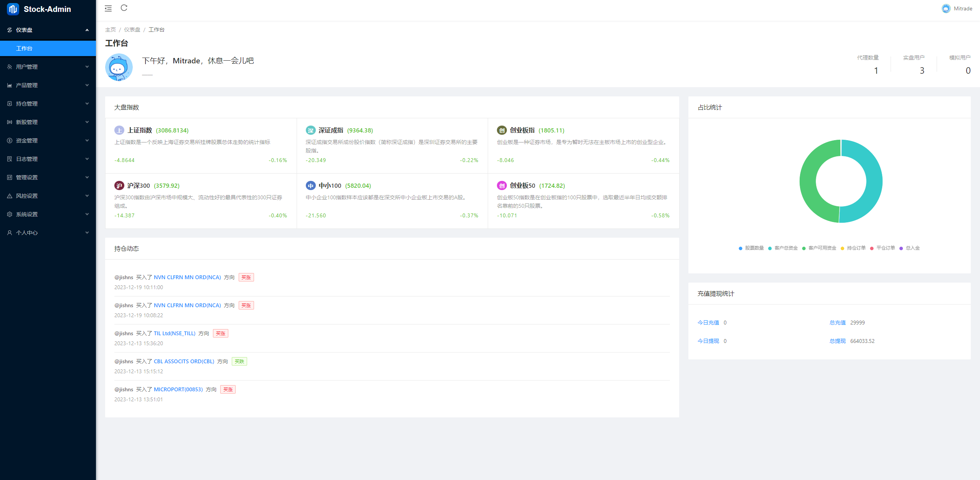Click the sidebar collapse menu icon
The height and width of the screenshot is (480, 980).
[x=108, y=8]
